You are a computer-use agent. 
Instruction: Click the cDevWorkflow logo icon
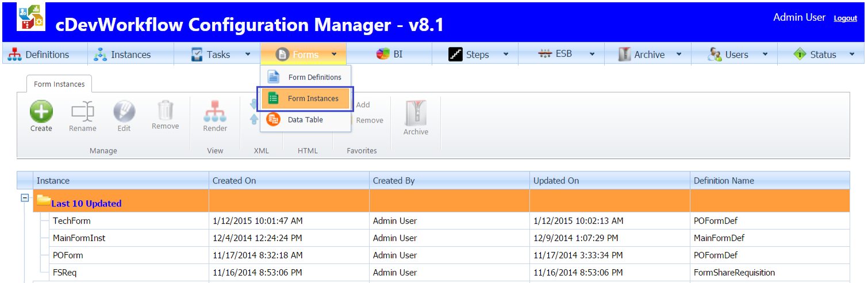(31, 17)
